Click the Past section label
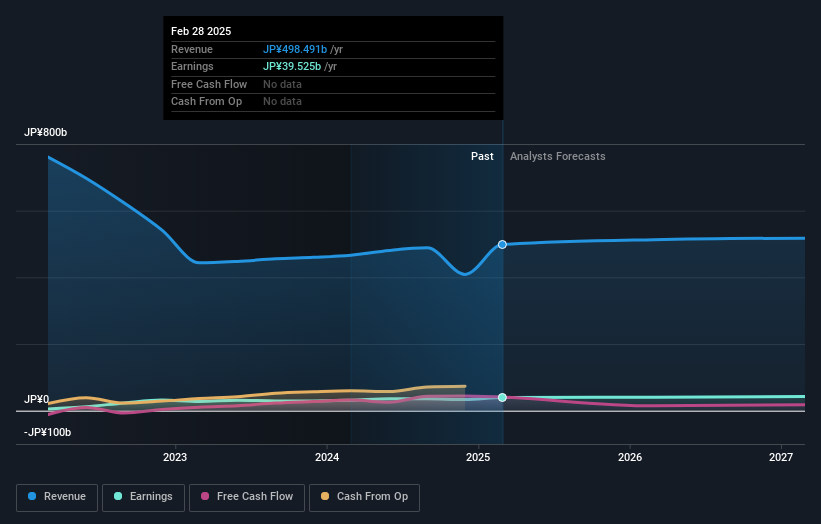Image resolution: width=821 pixels, height=524 pixels. click(x=482, y=157)
